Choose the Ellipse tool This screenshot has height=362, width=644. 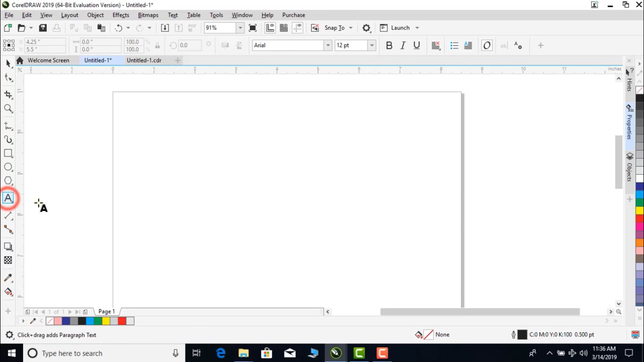[x=8, y=167]
